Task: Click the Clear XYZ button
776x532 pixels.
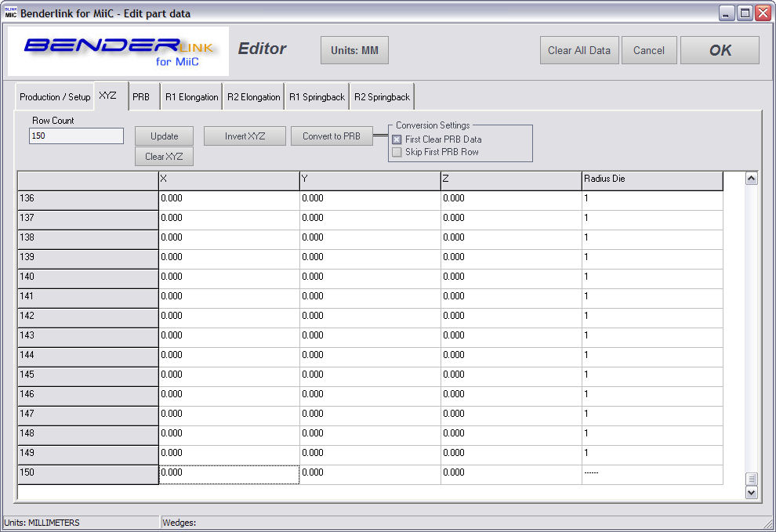Action: 164,156
